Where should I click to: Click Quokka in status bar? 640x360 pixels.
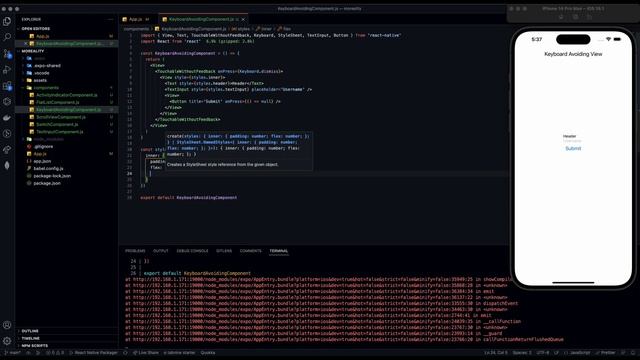(208, 353)
